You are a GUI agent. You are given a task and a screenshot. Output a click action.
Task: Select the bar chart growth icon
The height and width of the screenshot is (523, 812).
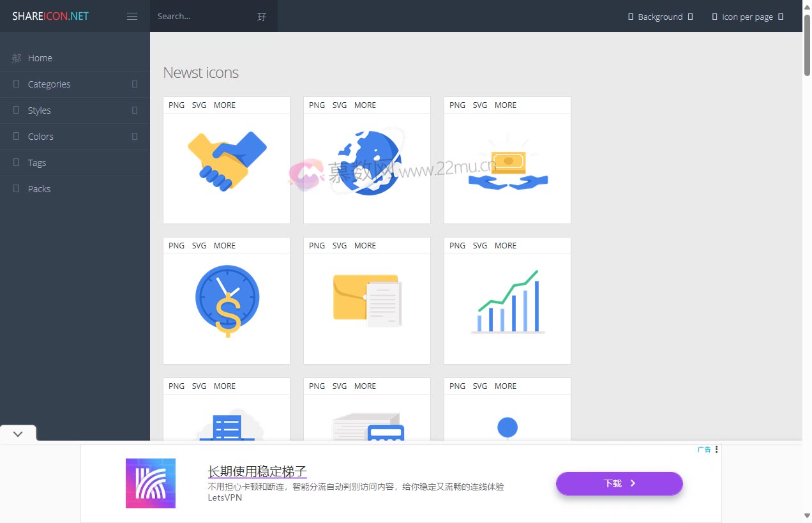[x=507, y=301]
